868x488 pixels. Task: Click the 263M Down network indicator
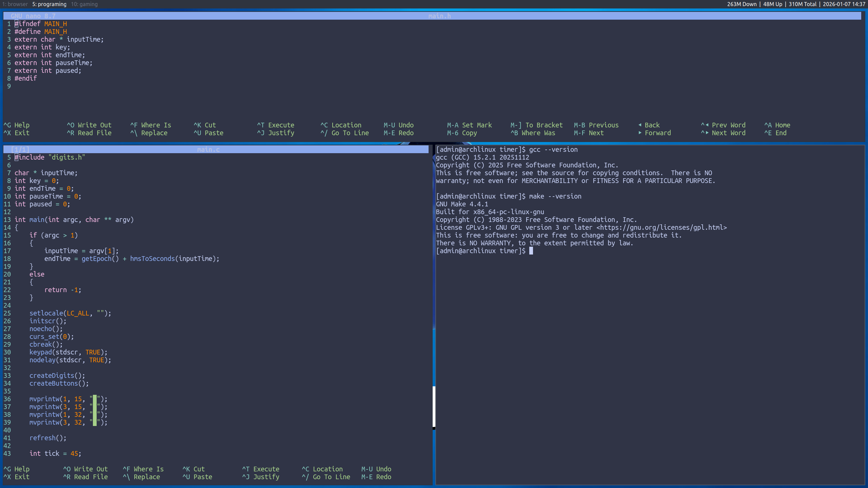(742, 4)
